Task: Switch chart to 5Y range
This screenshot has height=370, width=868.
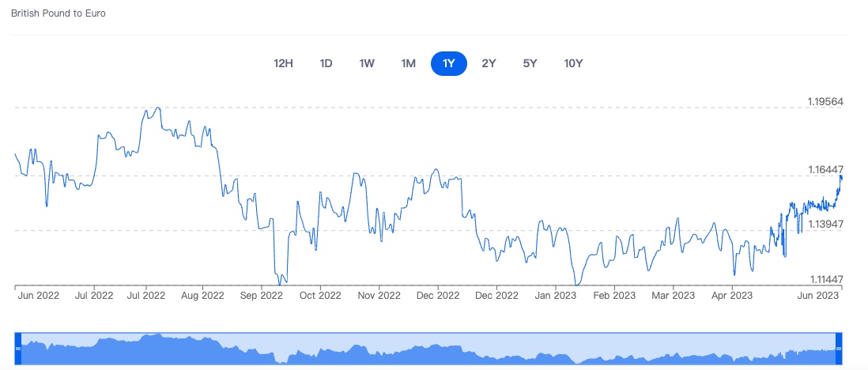Action: point(530,64)
